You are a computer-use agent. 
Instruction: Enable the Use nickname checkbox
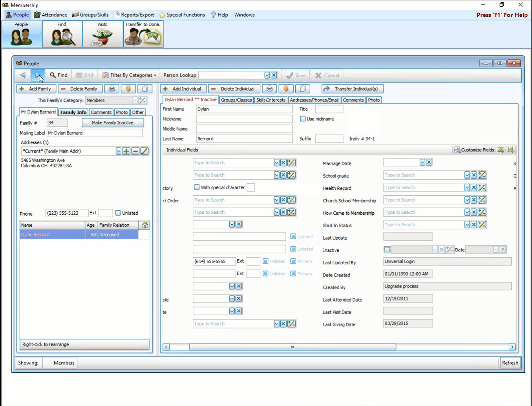point(303,119)
